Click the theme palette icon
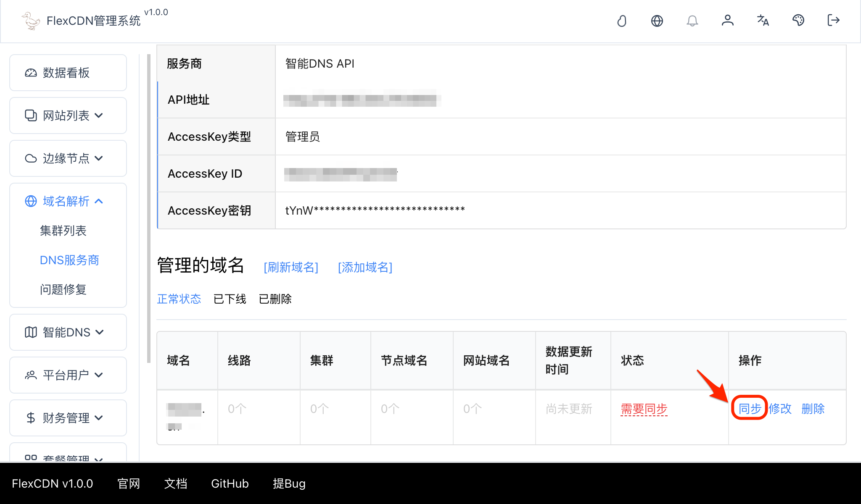This screenshot has height=504, width=861. click(798, 21)
